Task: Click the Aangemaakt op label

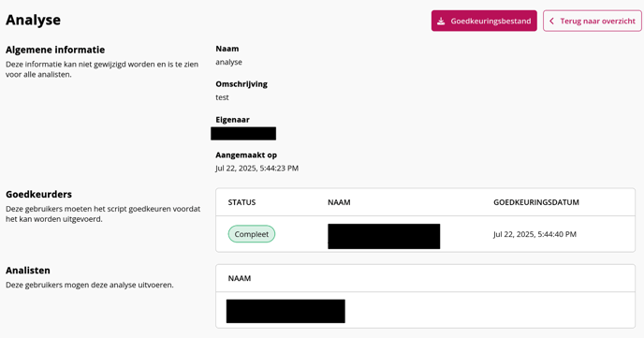Action: click(x=246, y=154)
